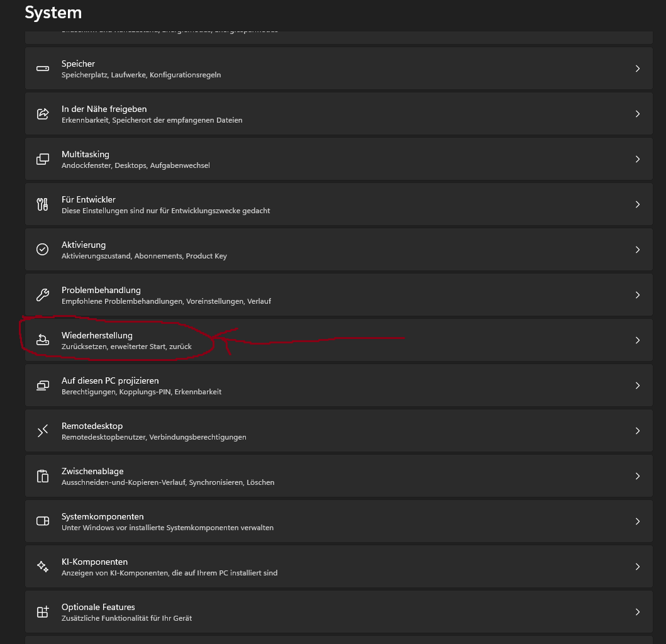Open the Multitasking chevron arrow
This screenshot has height=644, width=666.
pos(637,159)
